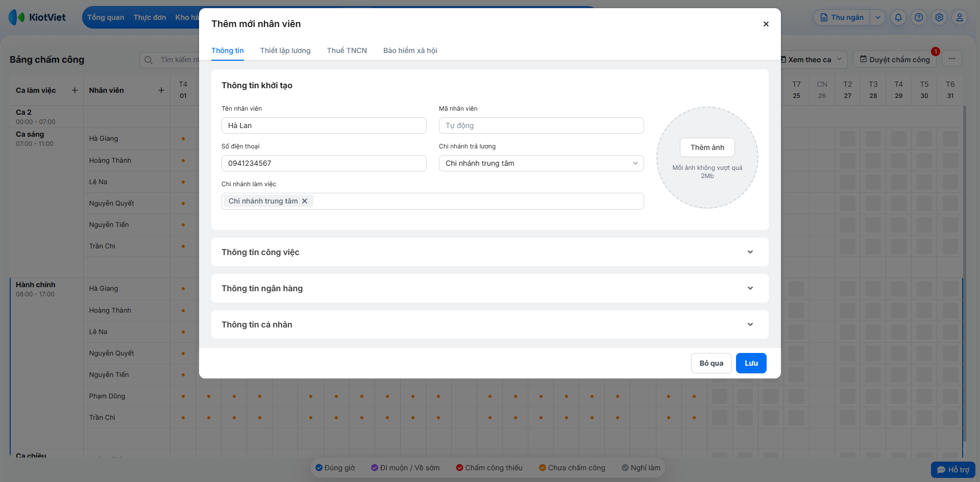Click Chưa chấm công legend item
This screenshot has height=482, width=980.
point(572,468)
